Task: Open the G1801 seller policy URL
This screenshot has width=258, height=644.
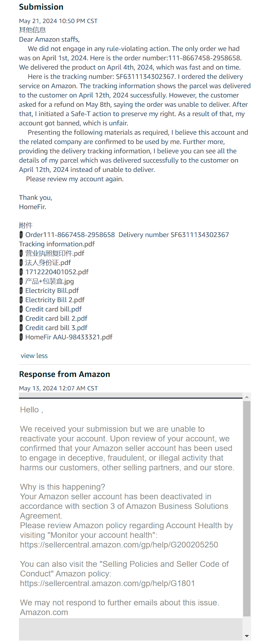Action: [x=107, y=583]
